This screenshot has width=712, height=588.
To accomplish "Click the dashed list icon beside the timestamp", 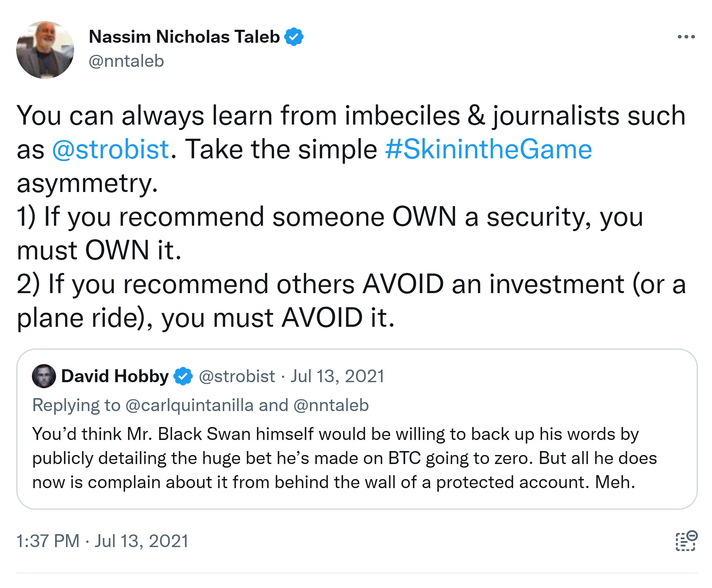I will coord(686,541).
